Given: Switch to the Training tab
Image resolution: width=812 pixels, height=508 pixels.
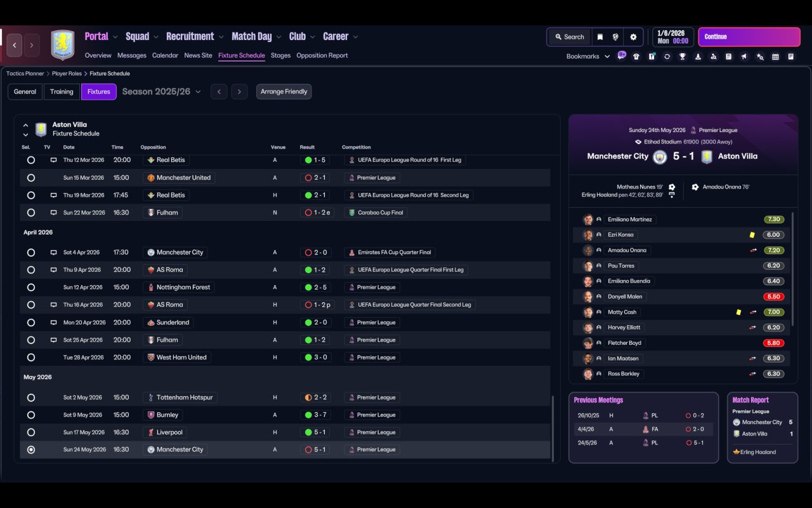Looking at the screenshot, I should coord(62,91).
